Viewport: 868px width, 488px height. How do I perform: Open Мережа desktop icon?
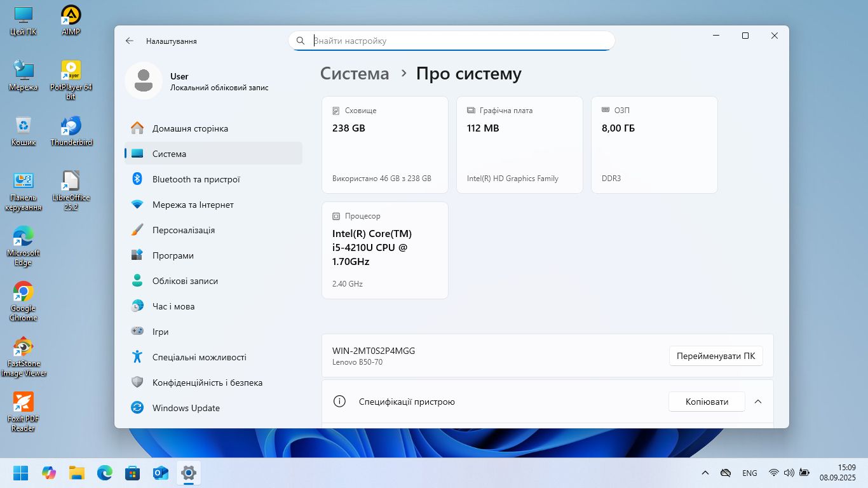tap(24, 76)
